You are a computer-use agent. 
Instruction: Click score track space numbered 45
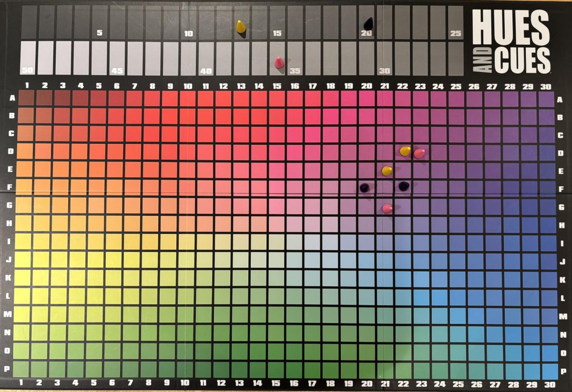(x=117, y=58)
